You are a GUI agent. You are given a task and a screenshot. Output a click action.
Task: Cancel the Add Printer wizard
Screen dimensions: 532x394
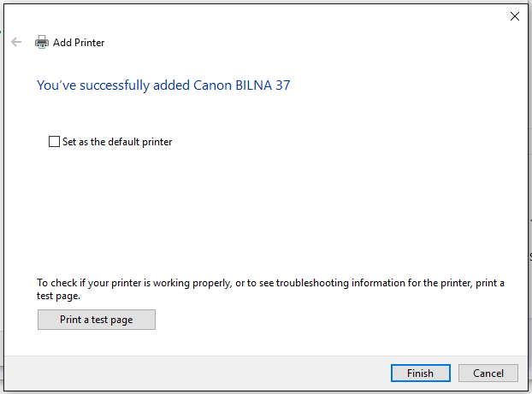click(x=488, y=373)
